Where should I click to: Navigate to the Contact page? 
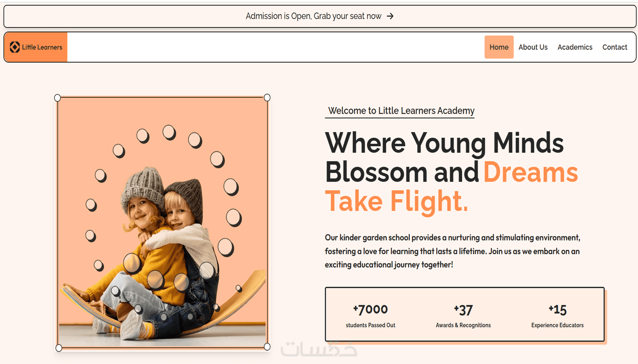pos(614,47)
